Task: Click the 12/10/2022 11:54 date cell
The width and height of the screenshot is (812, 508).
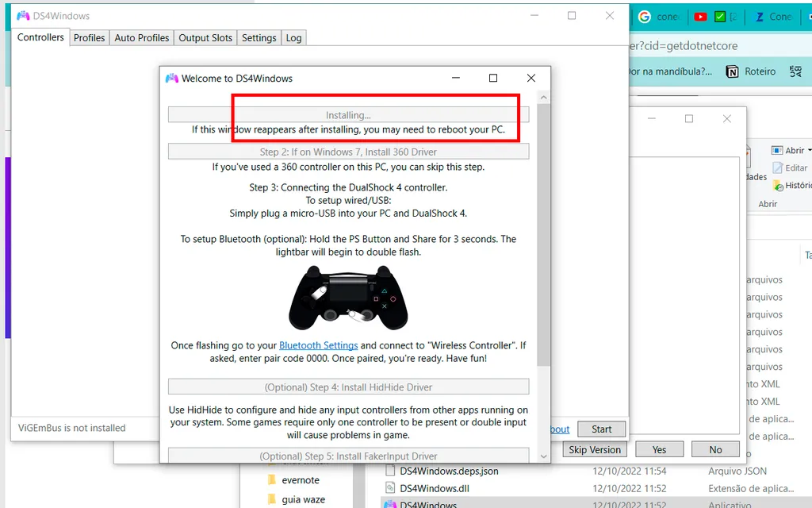Action: (629, 471)
